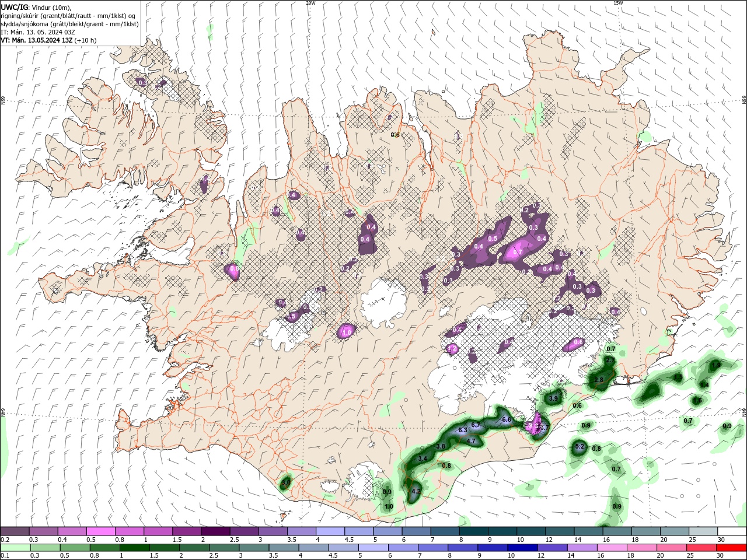Viewport: 747px width, 560px height.
Task: Click the 1.4 rain value over the sea
Action: (x=704, y=384)
